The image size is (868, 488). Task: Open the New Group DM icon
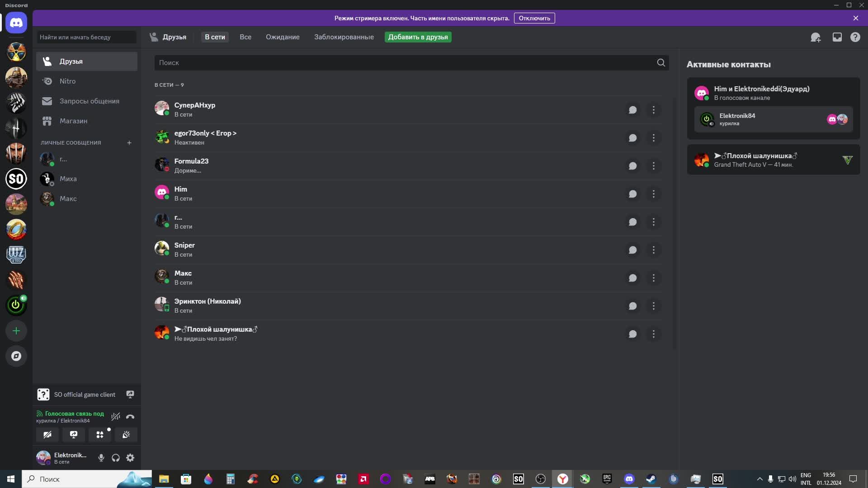click(x=816, y=38)
